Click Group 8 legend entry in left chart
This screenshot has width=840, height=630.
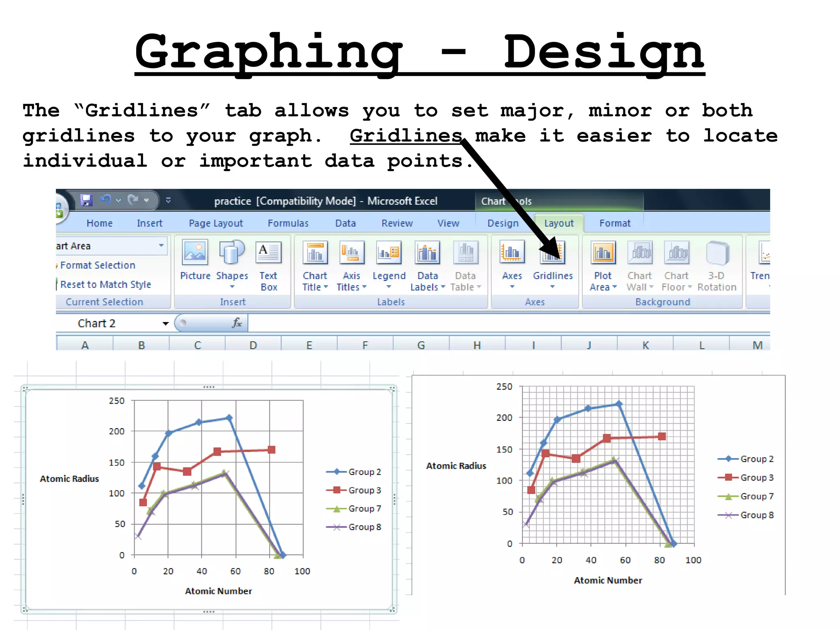[x=354, y=527]
